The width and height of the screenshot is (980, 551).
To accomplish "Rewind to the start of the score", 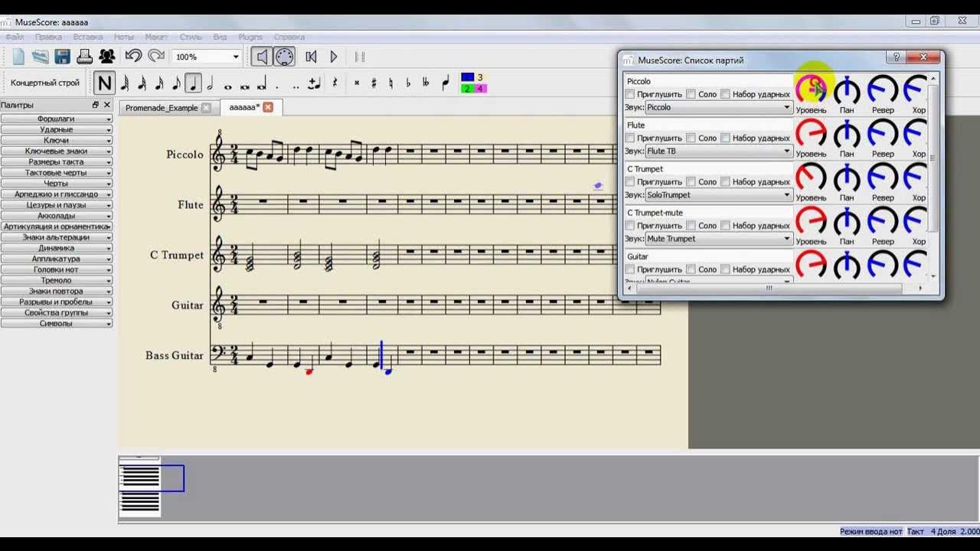I will [x=311, y=57].
